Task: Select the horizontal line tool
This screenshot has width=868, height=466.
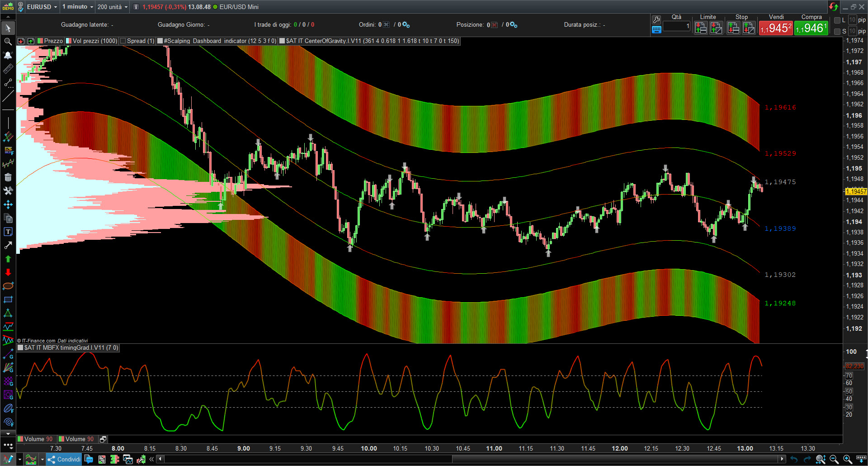Action: click(x=8, y=109)
